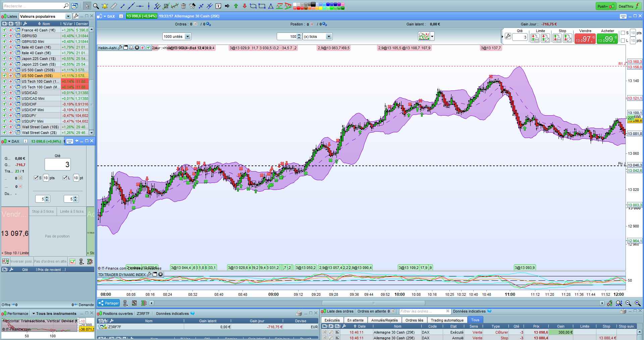
Task: Activate the magnifier zoom tool
Action: (96, 6)
